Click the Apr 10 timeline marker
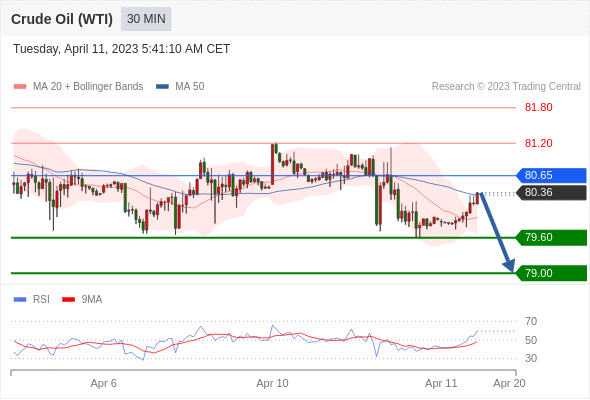The height and width of the screenshot is (400, 590). click(x=272, y=383)
